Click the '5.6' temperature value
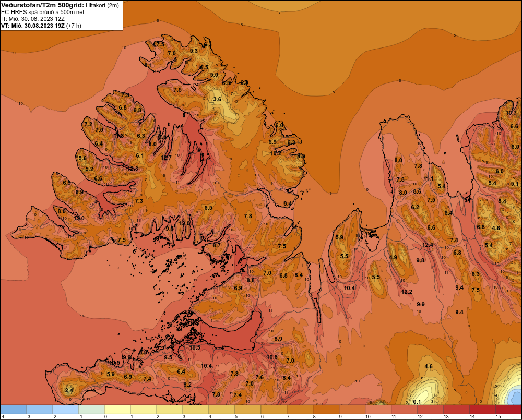 82,159
